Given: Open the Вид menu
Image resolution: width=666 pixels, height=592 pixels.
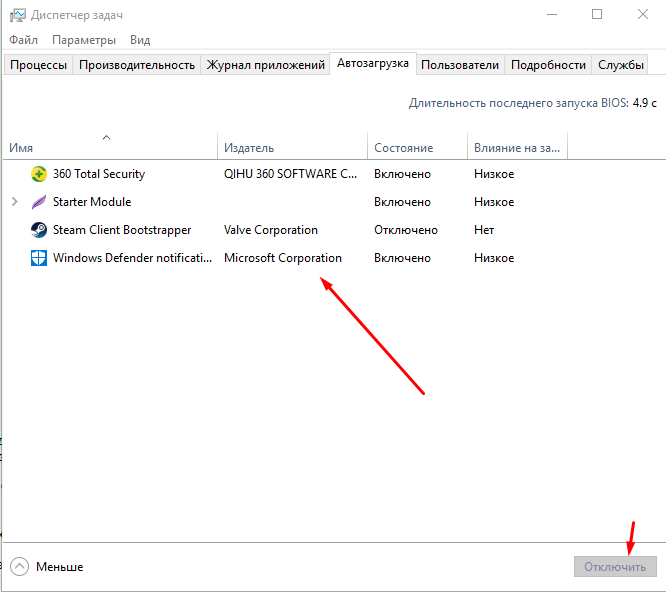Looking at the screenshot, I should coord(140,40).
